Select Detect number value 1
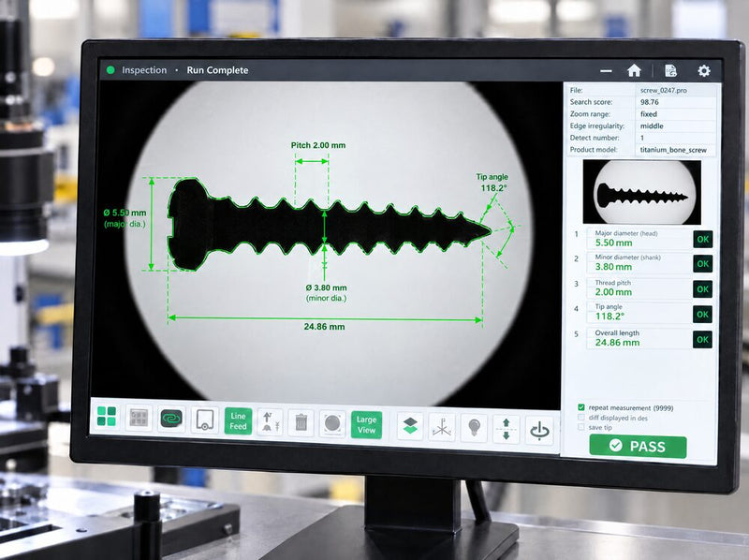This screenshot has width=749, height=560. 642,138
